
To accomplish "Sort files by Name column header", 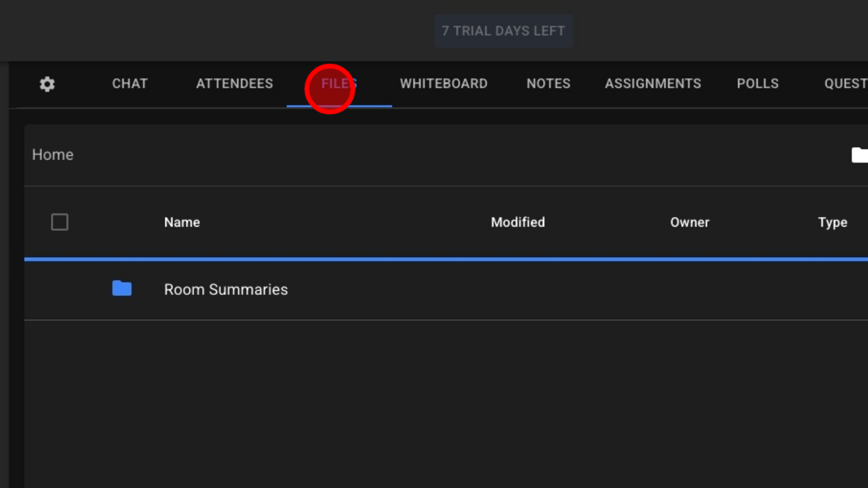I will [182, 222].
